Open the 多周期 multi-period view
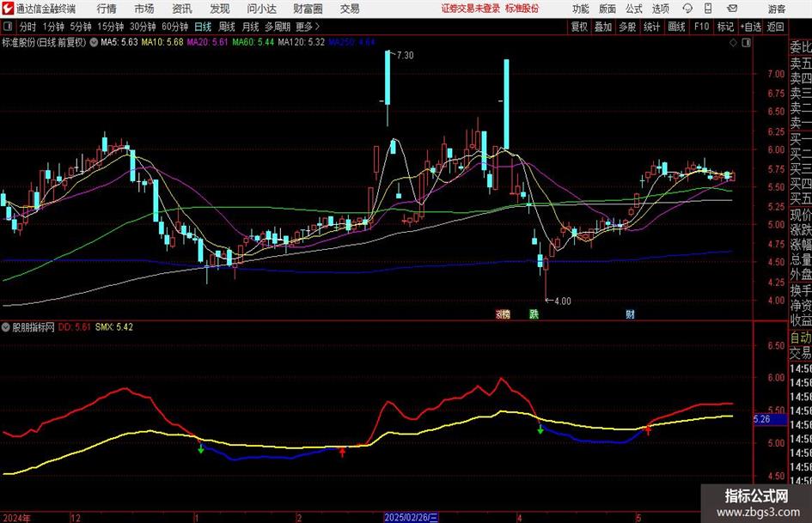 pos(278,27)
